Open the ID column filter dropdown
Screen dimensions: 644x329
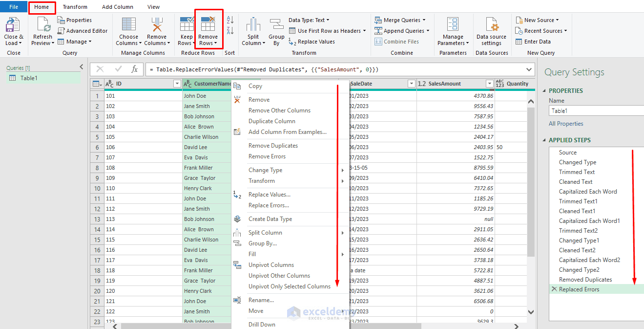click(x=177, y=84)
